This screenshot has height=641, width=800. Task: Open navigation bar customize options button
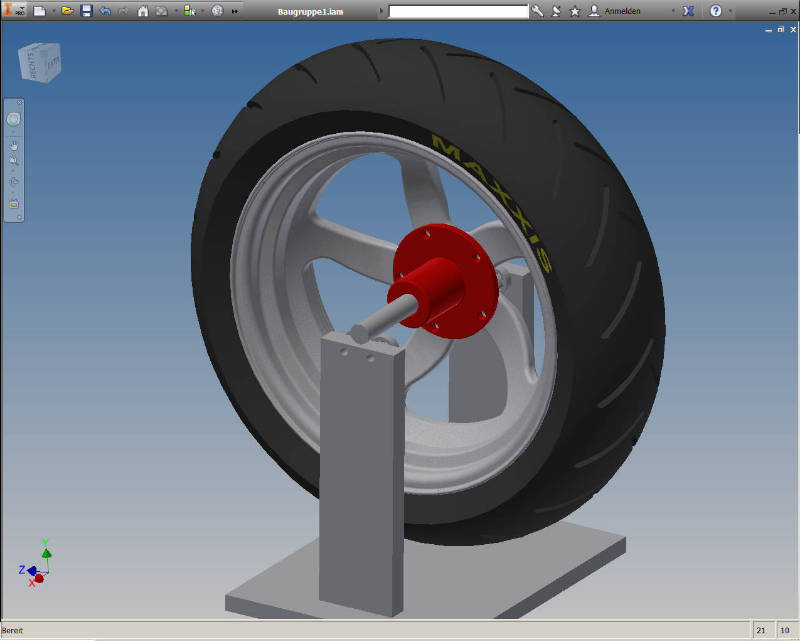click(19, 217)
